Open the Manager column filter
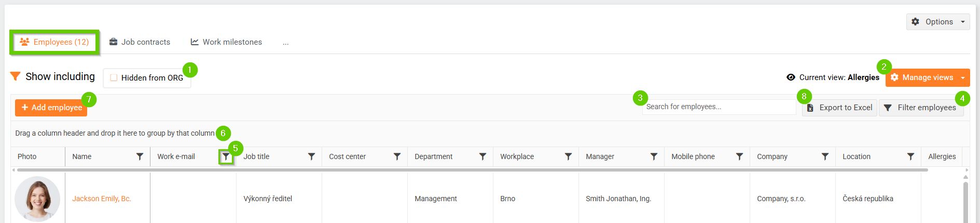Image resolution: width=980 pixels, height=223 pixels. tap(654, 156)
